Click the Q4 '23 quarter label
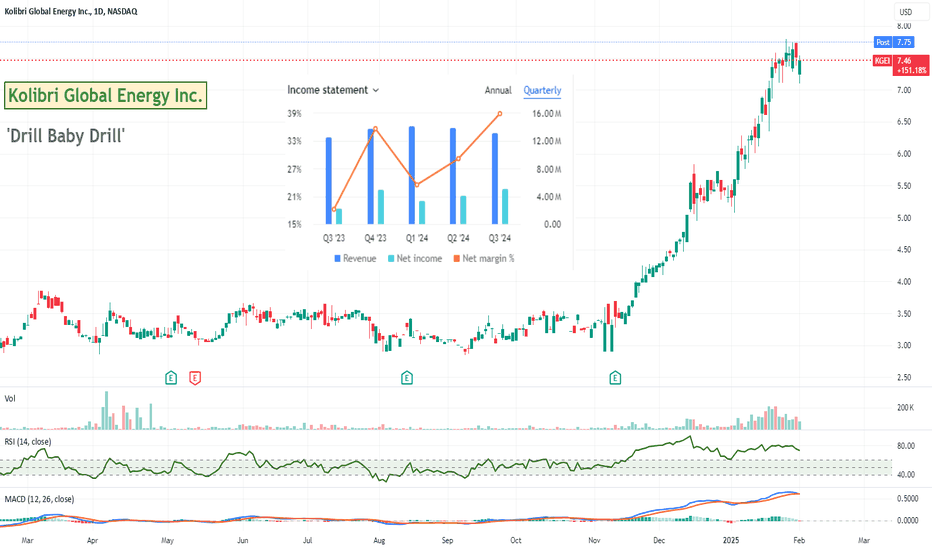This screenshot has height=550, width=932. 375,238
